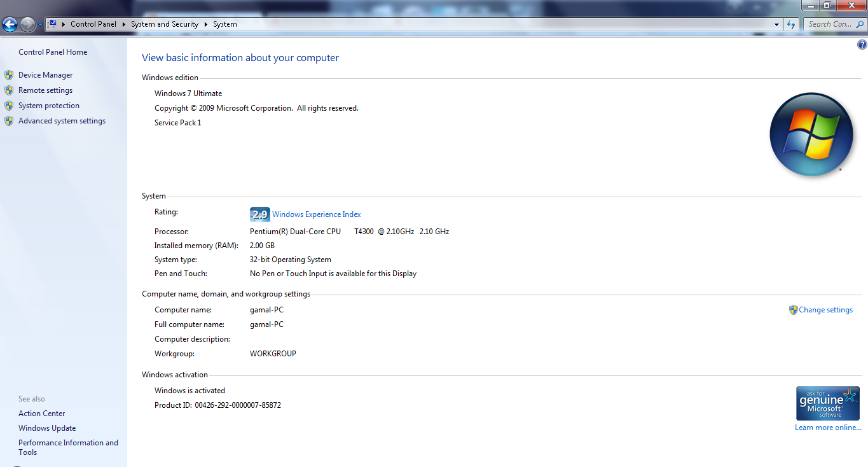Click the 2.00 GB installed memory value

[262, 246]
